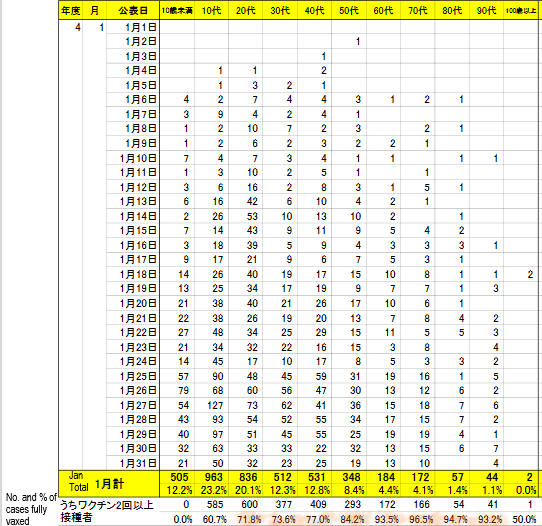Click the date cell 1月31日
The image size is (542, 526).
pos(133,463)
